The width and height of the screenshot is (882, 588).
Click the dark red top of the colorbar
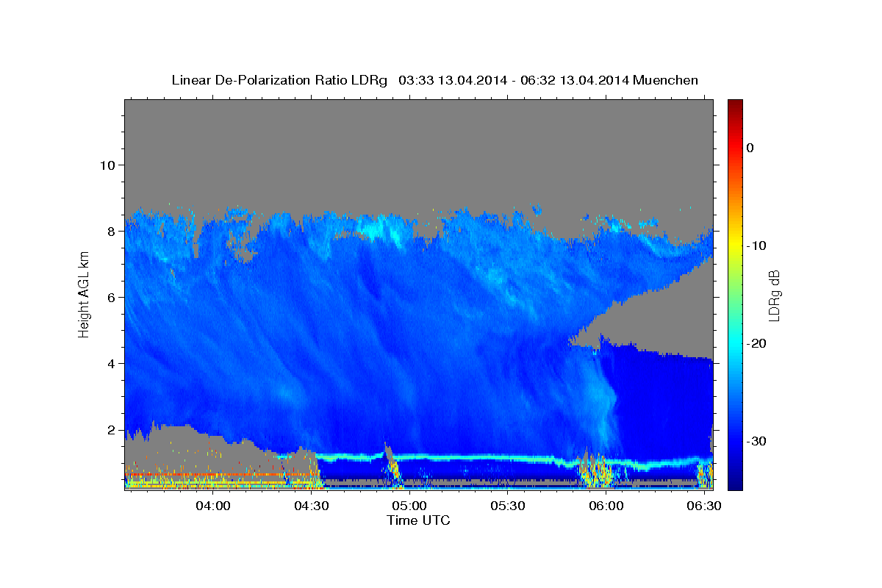click(x=735, y=107)
